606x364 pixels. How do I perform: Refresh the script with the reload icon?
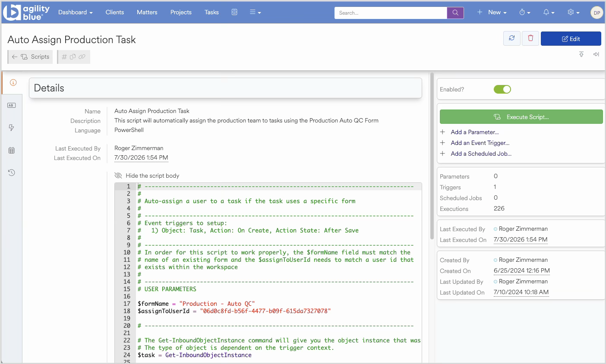coord(512,38)
